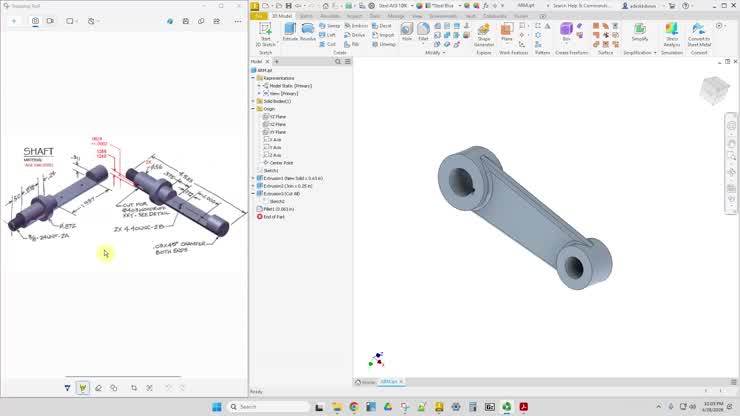
Task: Click in the Search Help & Commands field
Action: tap(581, 6)
